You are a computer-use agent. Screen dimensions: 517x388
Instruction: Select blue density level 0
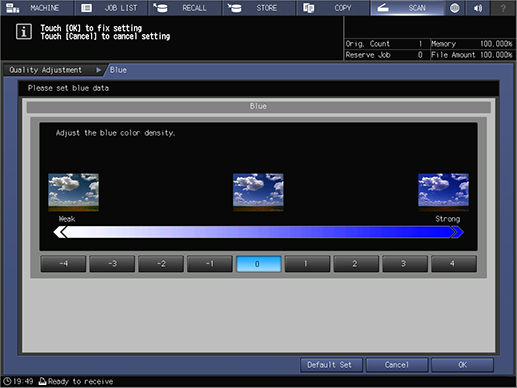(x=259, y=264)
